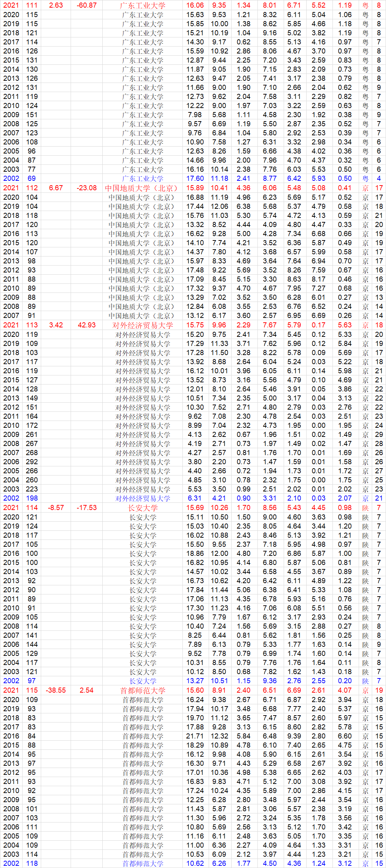386x868 pixels.
Task: Select -17.53 value in 长安大学 2021 row
Action: [87, 508]
